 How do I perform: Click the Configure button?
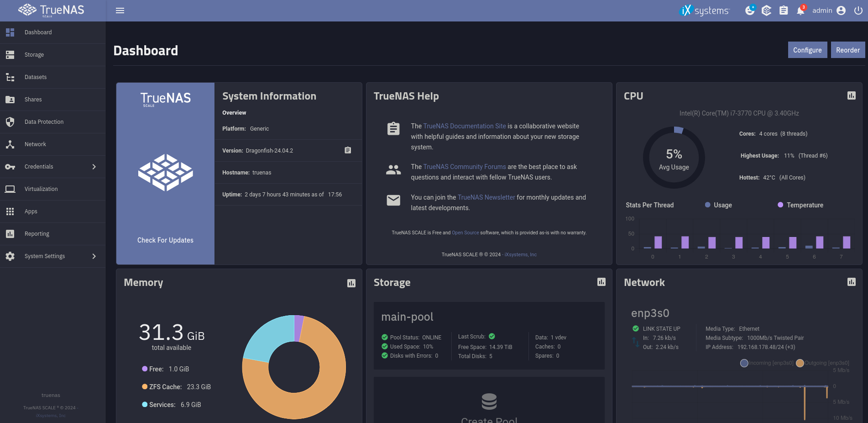point(807,50)
